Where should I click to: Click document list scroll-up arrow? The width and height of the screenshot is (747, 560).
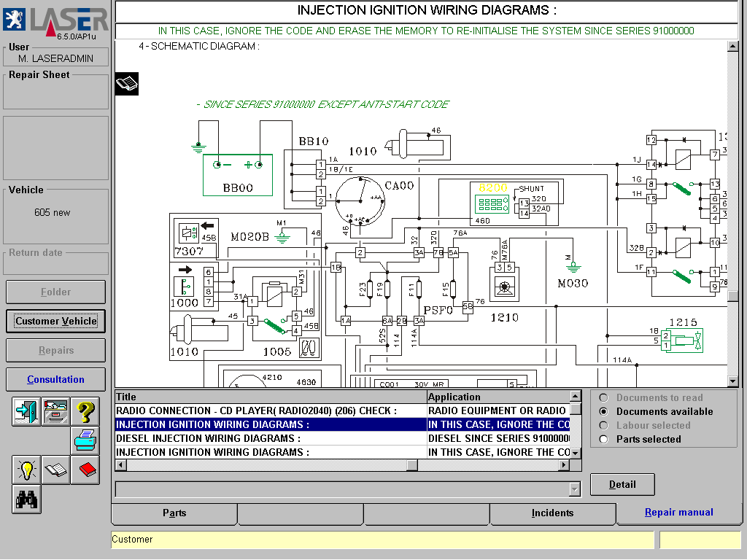[x=576, y=396]
